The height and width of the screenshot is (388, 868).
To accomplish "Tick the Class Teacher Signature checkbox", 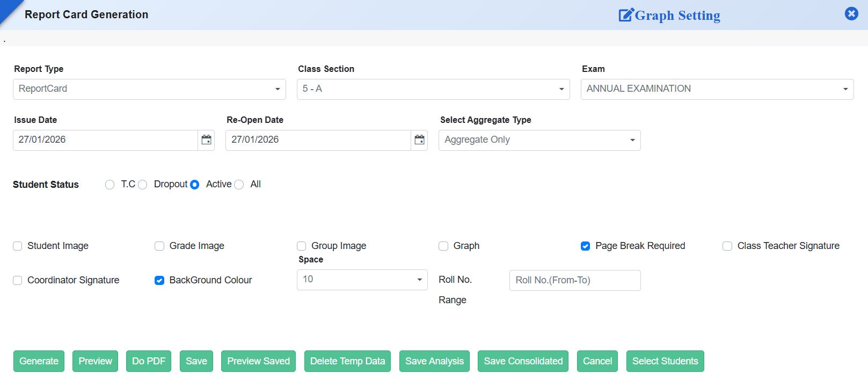I will [727, 246].
